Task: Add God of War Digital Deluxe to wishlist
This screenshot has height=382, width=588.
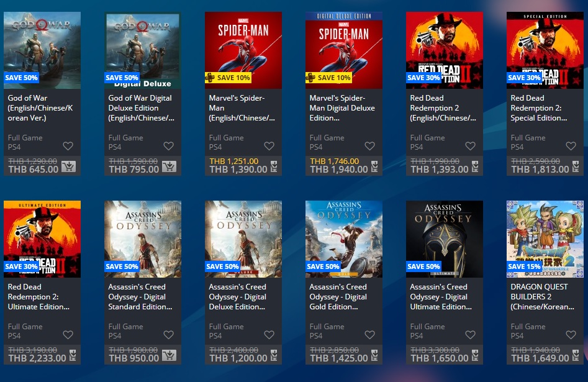Action: (x=168, y=146)
